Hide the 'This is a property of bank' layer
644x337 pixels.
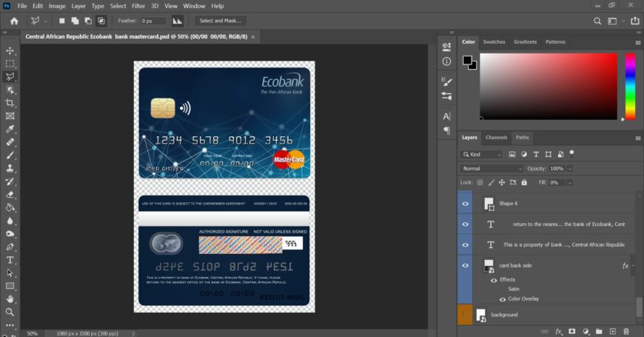[x=466, y=245]
